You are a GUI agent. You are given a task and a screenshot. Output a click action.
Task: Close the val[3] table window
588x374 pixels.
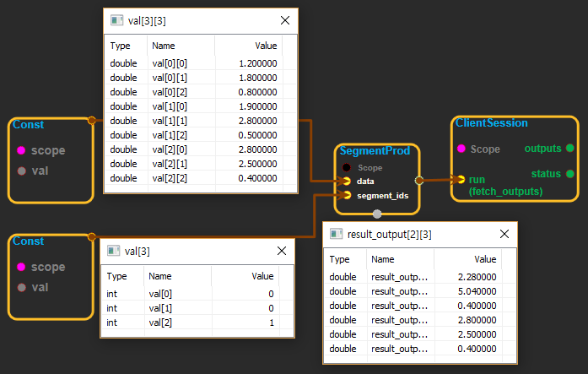281,251
